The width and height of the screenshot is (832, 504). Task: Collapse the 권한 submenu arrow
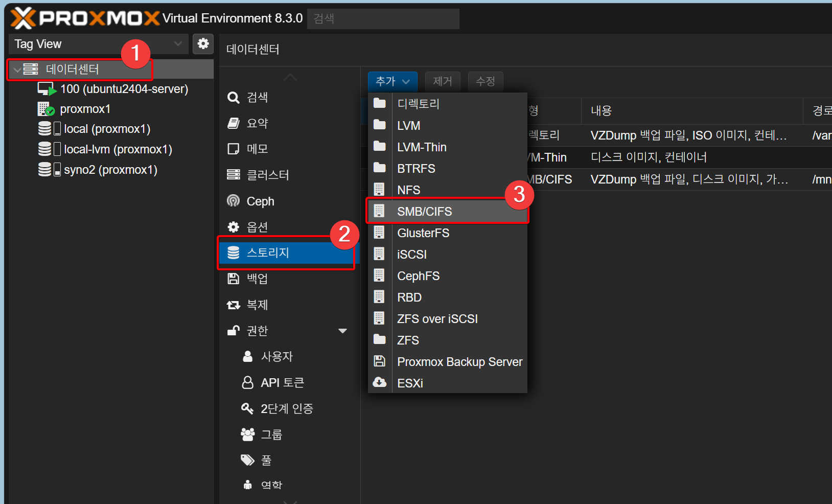click(x=343, y=331)
